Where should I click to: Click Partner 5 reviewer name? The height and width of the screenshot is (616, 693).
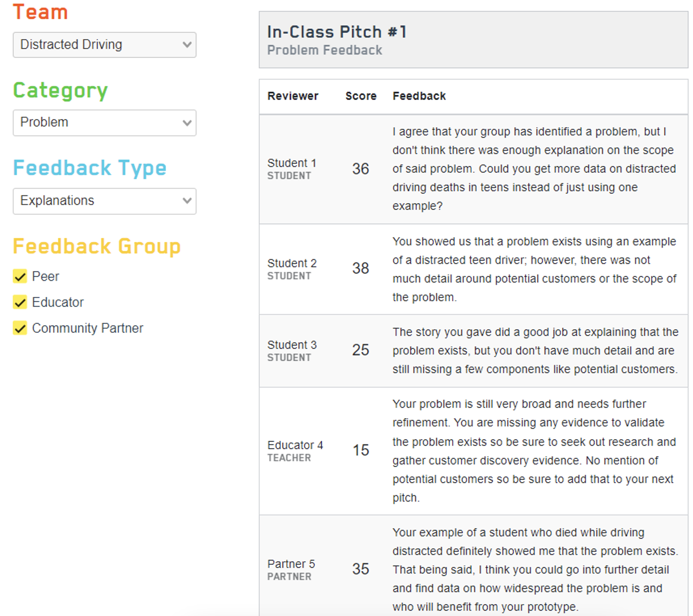pyautogui.click(x=291, y=564)
